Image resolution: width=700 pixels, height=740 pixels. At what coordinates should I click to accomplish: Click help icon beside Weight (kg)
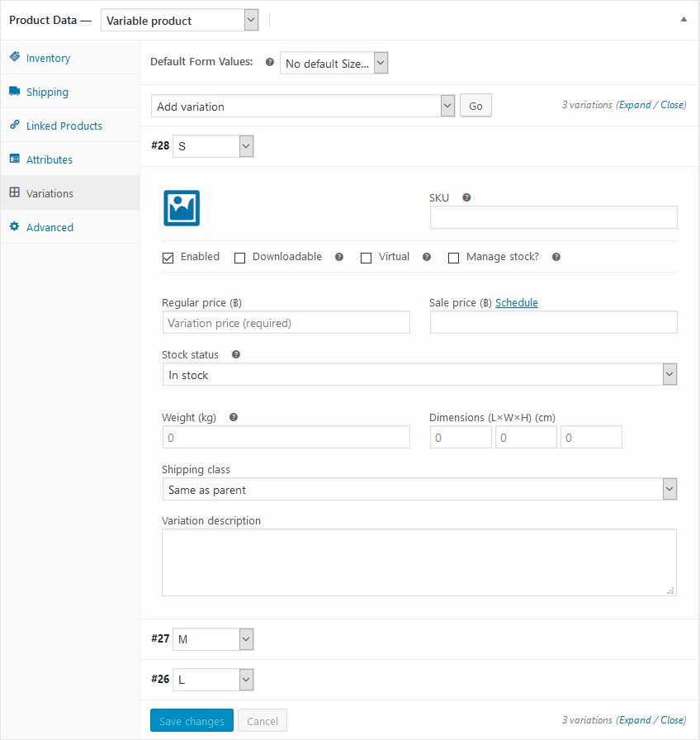click(x=234, y=417)
